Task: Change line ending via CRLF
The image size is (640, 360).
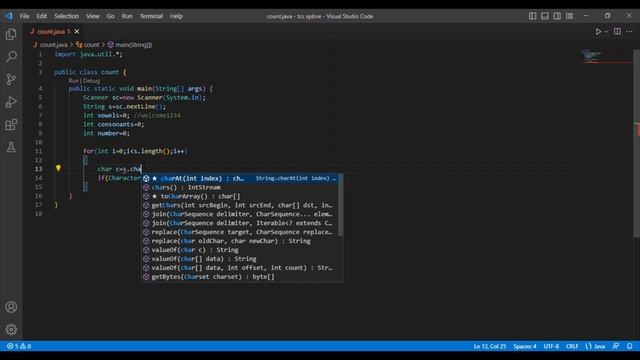Action: pos(572,346)
